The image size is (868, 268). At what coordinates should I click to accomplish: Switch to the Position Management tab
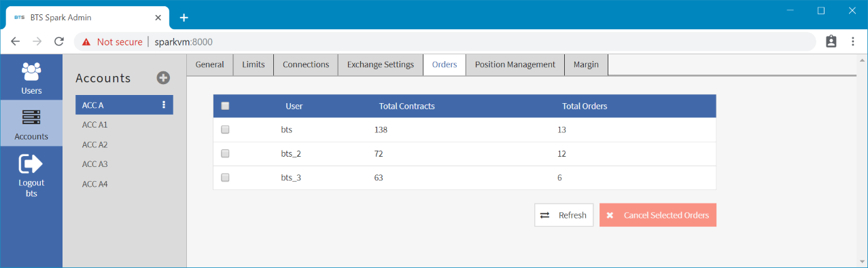[515, 64]
